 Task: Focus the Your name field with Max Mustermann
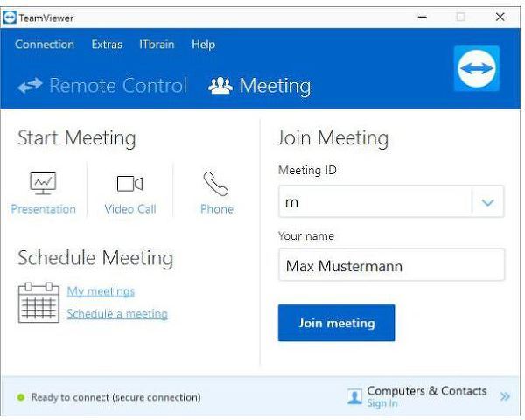pos(391,265)
